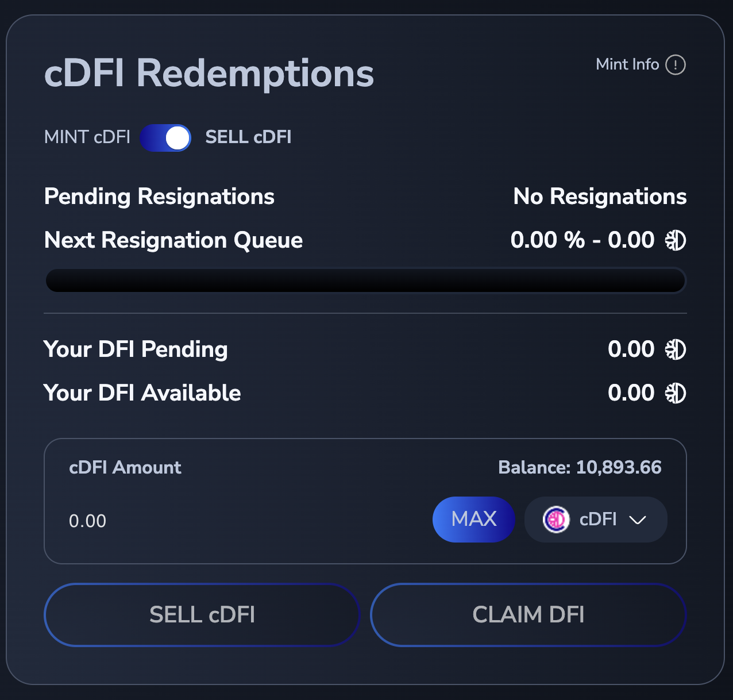Expand token list using chevron arrow

coord(638,520)
